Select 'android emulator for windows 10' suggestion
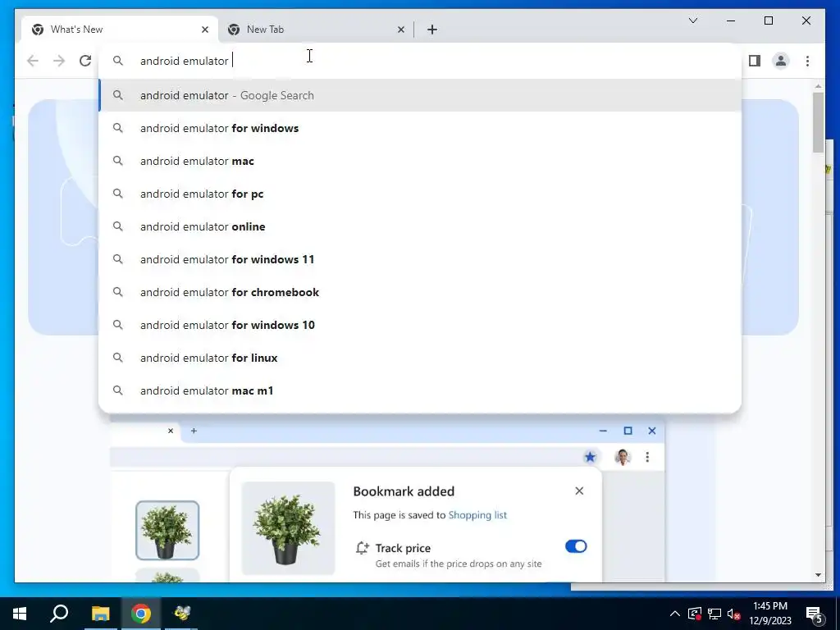 [420, 325]
